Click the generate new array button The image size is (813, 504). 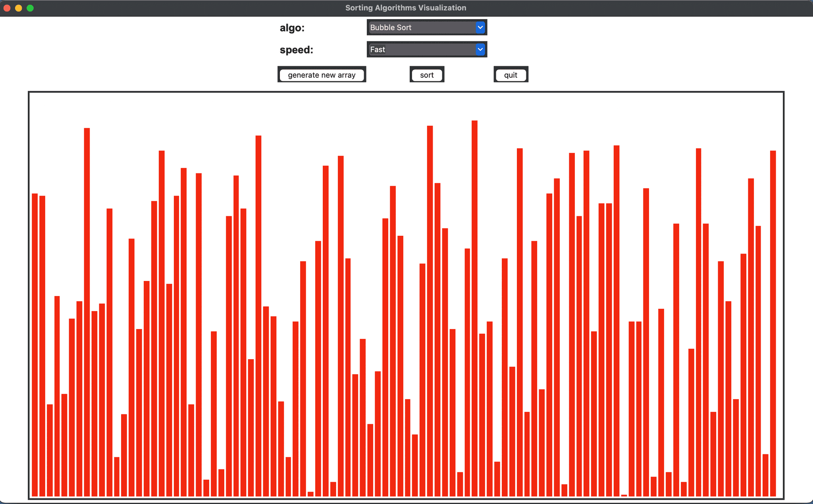tap(322, 75)
